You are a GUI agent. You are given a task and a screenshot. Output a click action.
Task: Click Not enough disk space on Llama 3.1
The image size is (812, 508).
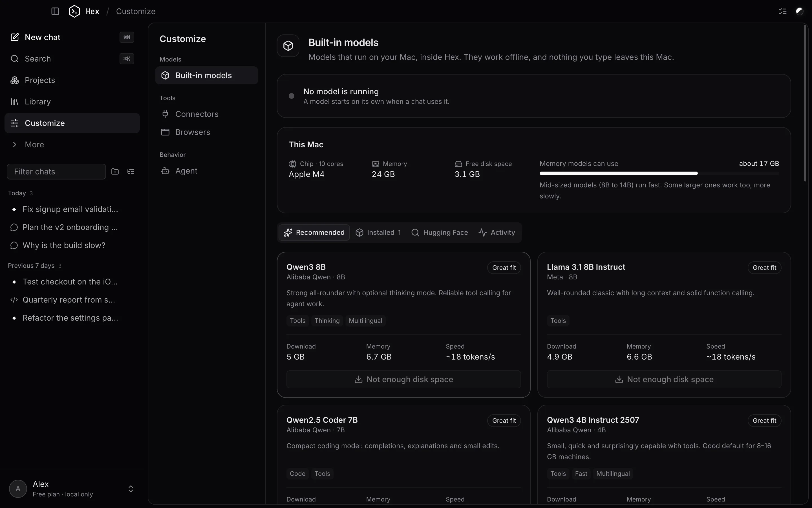(664, 379)
